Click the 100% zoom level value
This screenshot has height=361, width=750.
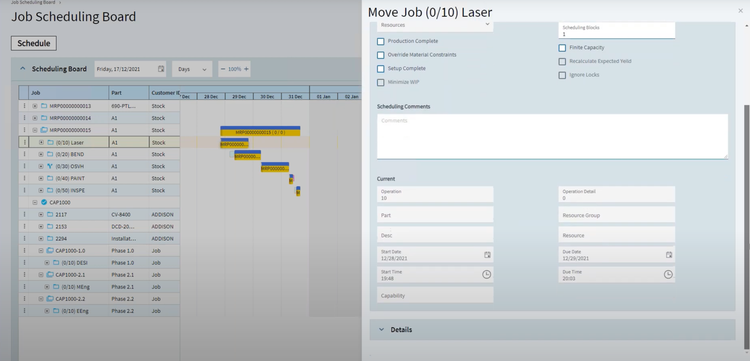(x=234, y=69)
